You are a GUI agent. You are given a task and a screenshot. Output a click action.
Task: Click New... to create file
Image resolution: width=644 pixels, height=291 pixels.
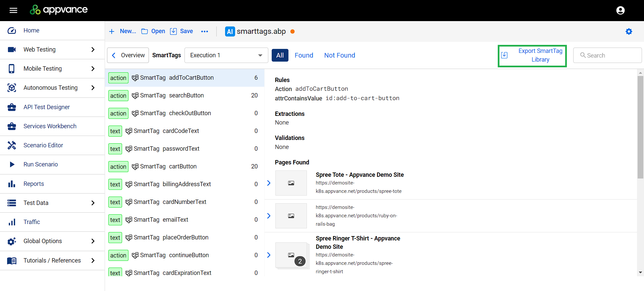tap(128, 31)
